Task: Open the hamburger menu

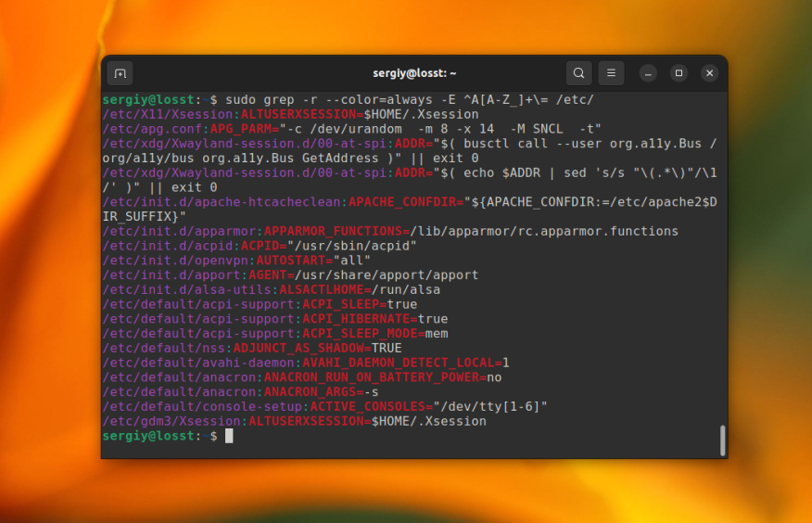Action: (611, 73)
